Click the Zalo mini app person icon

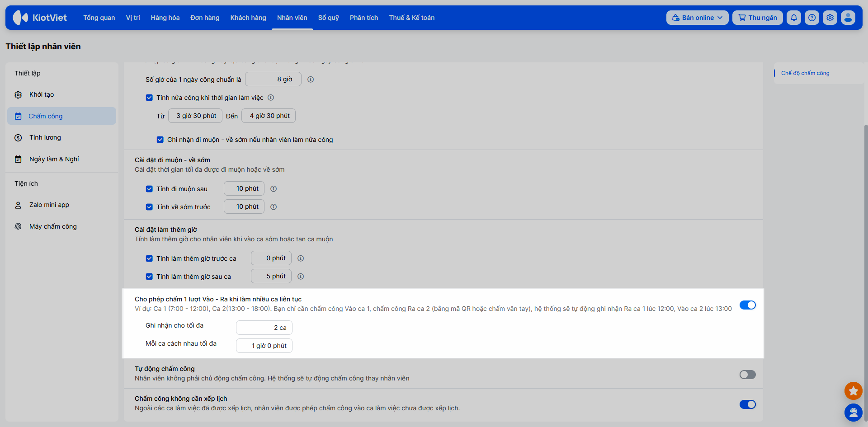pyautogui.click(x=18, y=205)
